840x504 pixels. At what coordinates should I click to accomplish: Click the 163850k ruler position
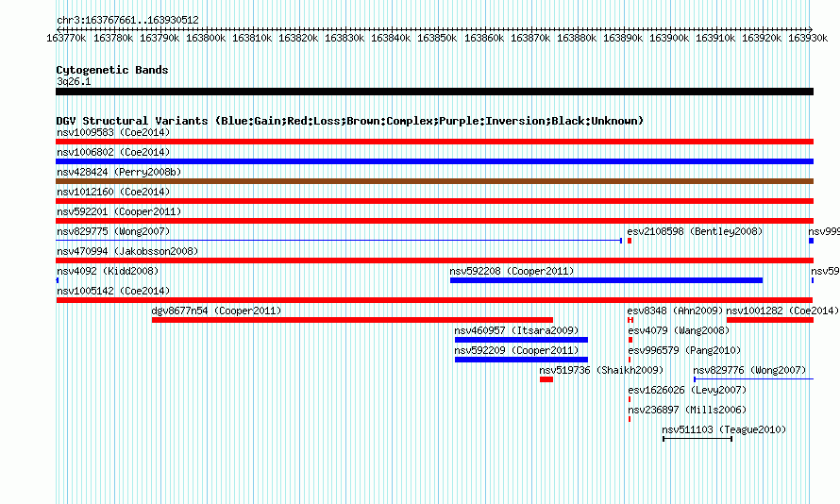[x=437, y=38]
